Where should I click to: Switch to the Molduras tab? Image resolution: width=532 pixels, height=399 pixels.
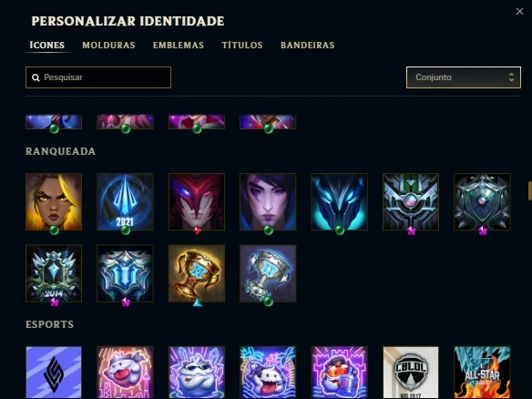[x=108, y=46]
